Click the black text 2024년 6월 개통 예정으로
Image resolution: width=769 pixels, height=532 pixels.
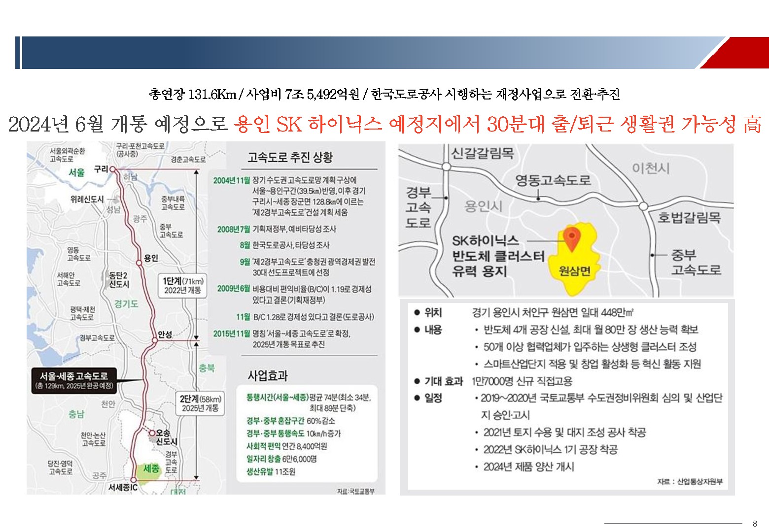[118, 124]
